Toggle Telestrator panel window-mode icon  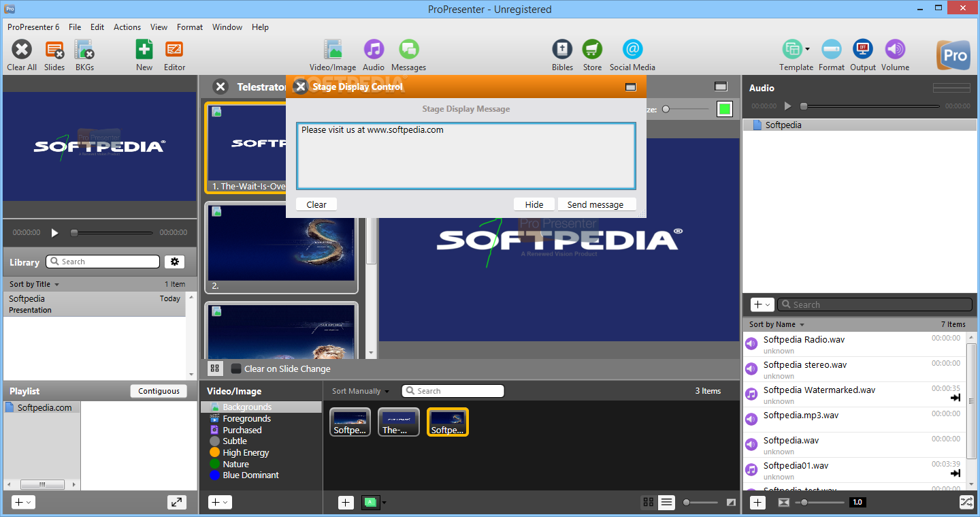(x=721, y=87)
